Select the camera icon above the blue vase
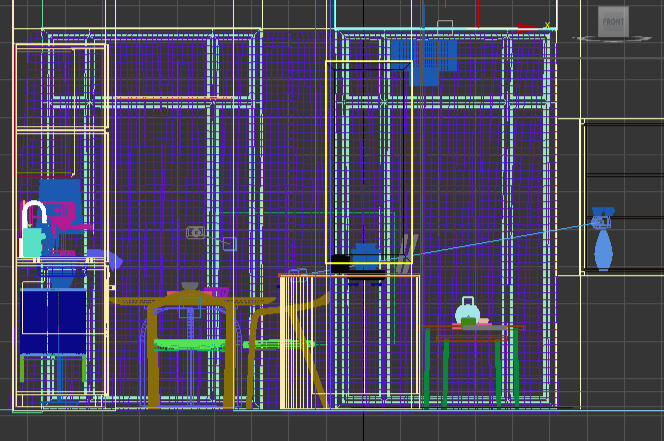This screenshot has height=441, width=664. [602, 219]
